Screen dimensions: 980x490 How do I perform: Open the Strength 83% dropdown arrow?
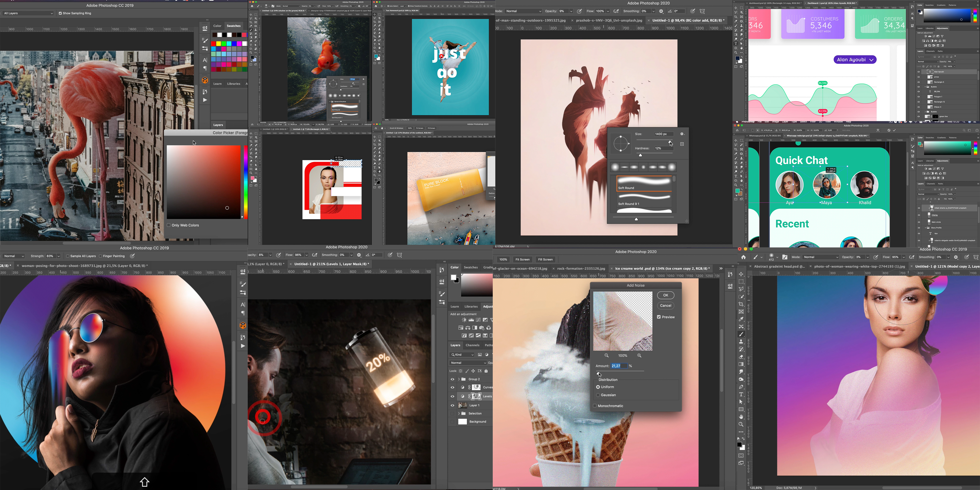coord(58,256)
